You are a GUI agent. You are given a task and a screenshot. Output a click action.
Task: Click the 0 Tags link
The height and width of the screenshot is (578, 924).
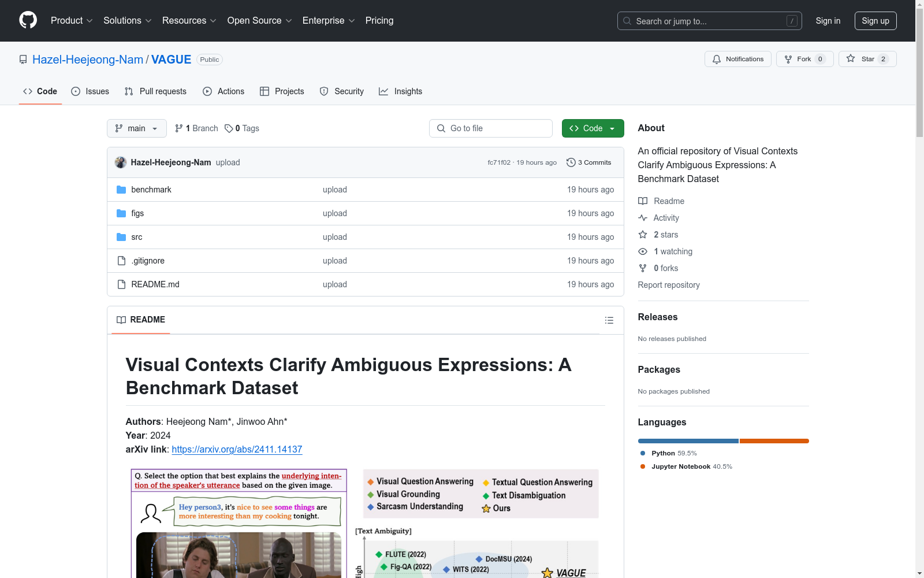point(242,128)
